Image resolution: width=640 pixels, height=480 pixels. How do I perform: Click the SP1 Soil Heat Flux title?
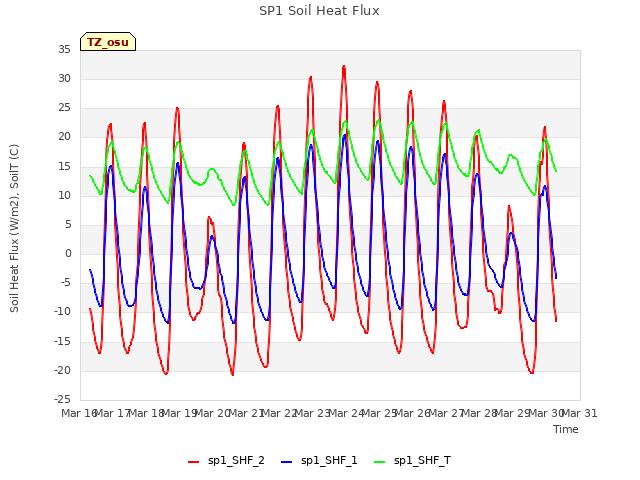319,11
